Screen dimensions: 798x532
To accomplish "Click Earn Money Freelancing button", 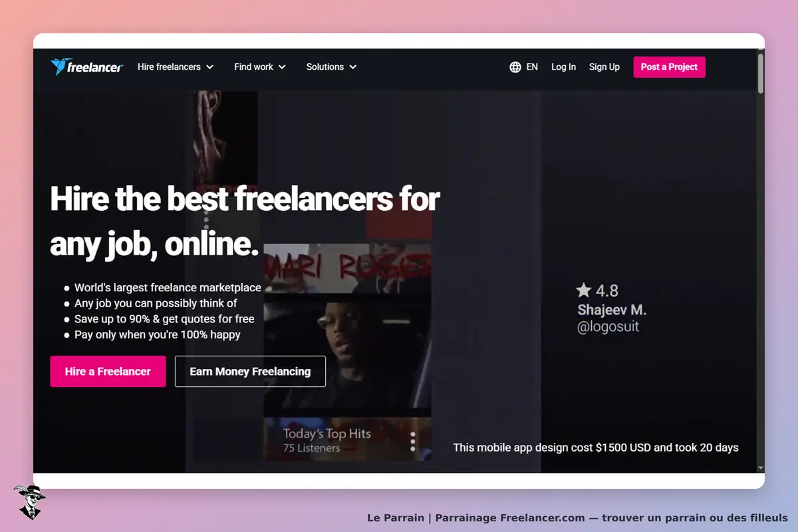I will (x=250, y=372).
